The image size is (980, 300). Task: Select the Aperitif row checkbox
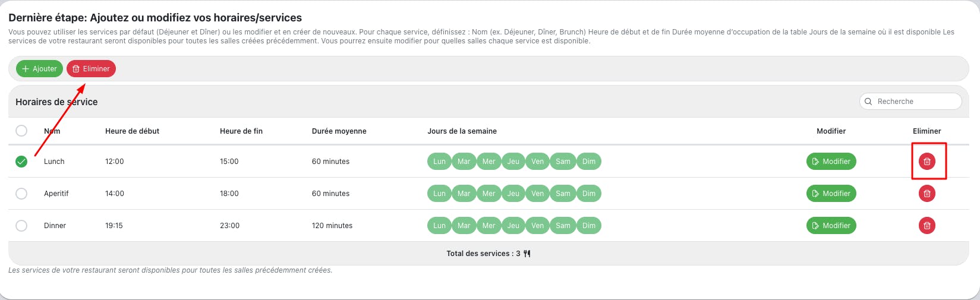[x=21, y=193]
